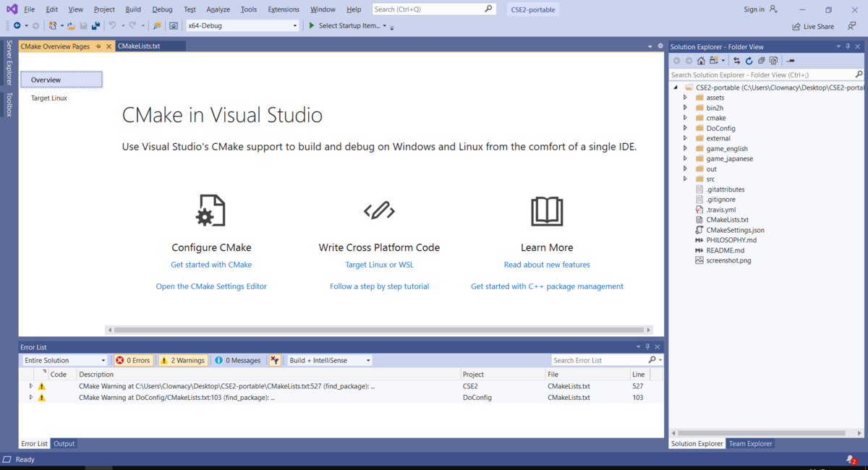
Task: Switch to the Output tab
Action: (x=64, y=443)
